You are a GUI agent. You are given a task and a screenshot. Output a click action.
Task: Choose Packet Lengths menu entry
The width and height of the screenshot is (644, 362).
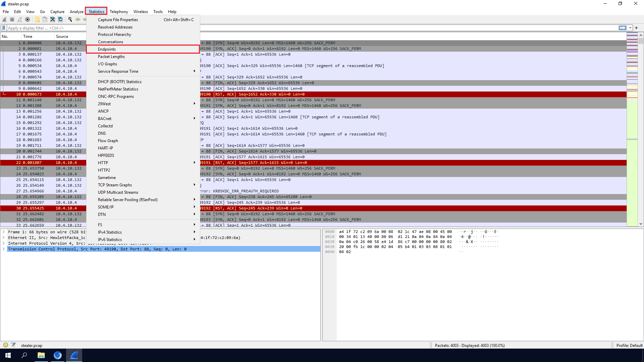[x=143, y=57]
